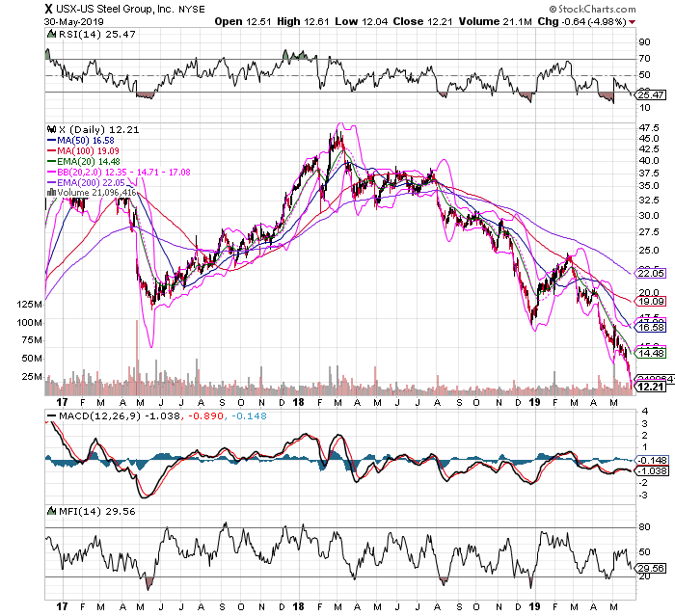Click the MA(50) 16.58 legend entry
This screenshot has width=675, height=616.
(86, 141)
